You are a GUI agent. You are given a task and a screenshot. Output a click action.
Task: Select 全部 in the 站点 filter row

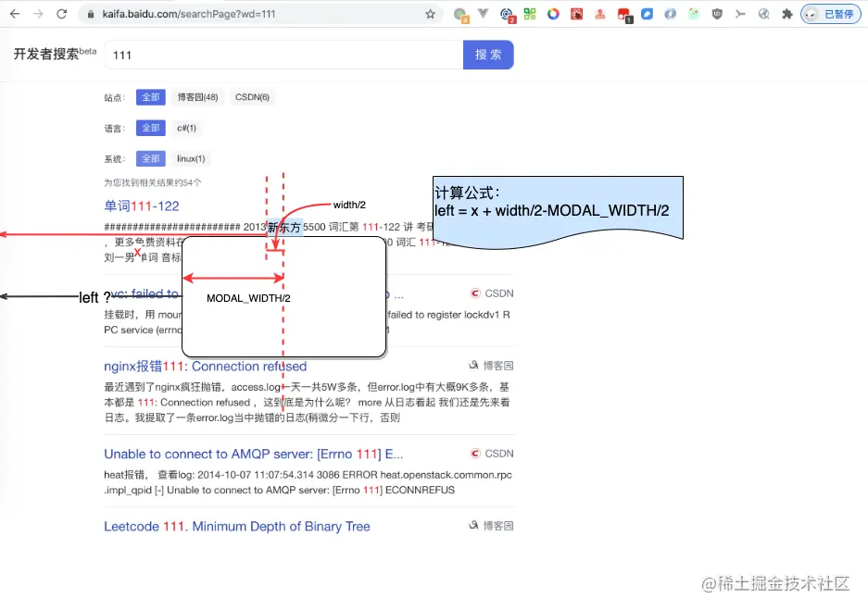(151, 97)
